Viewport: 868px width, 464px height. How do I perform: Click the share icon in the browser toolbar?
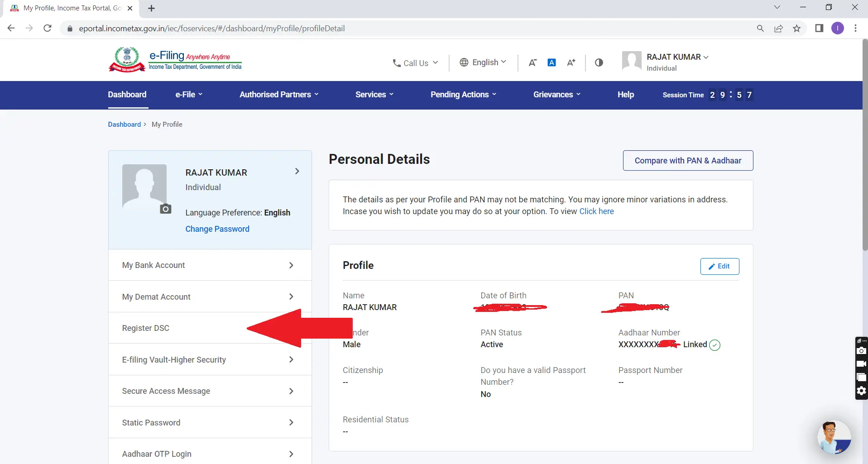click(778, 28)
